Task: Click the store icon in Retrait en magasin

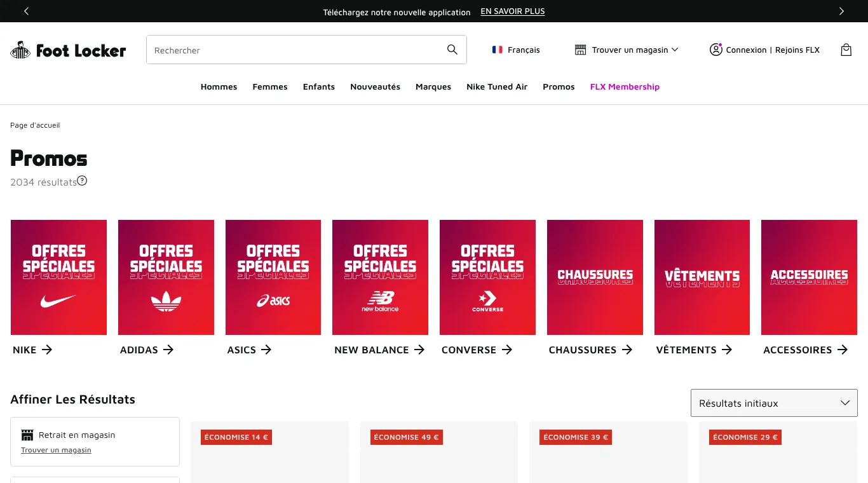Action: (27, 435)
